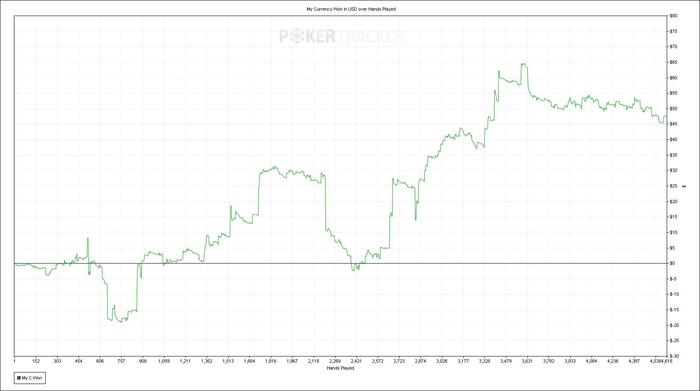This screenshot has width=700, height=391.
Task: Click the $-15 y-axis label
Action: coord(674,310)
